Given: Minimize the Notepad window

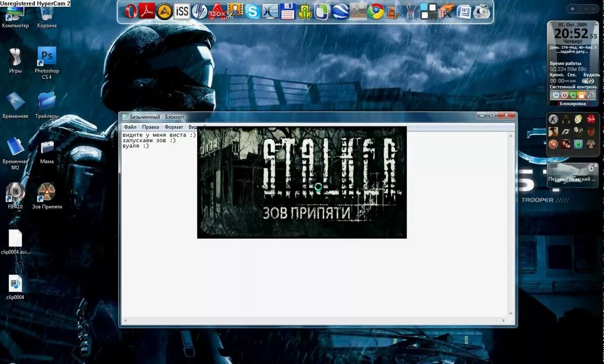Looking at the screenshot, I should click(x=482, y=115).
